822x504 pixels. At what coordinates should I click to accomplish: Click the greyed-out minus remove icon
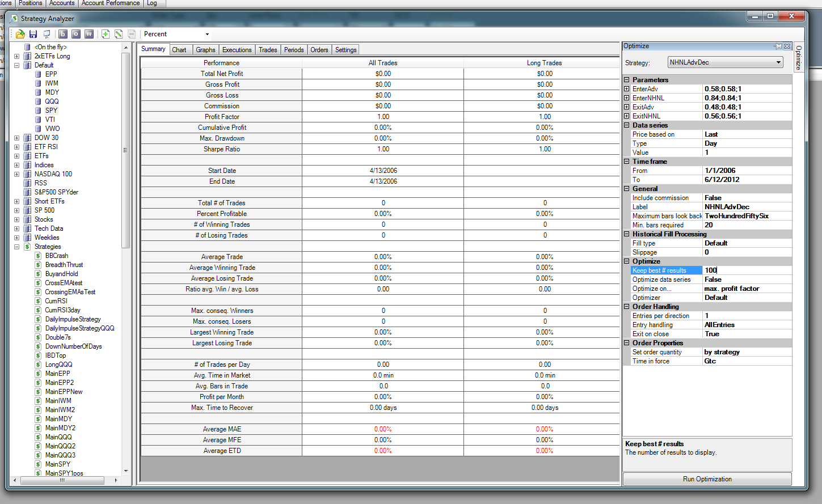132,34
